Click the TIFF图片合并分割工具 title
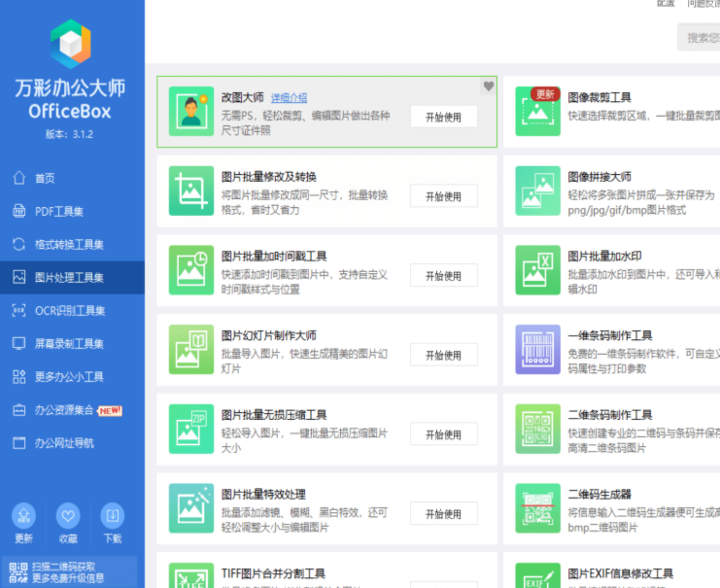 coord(273,573)
